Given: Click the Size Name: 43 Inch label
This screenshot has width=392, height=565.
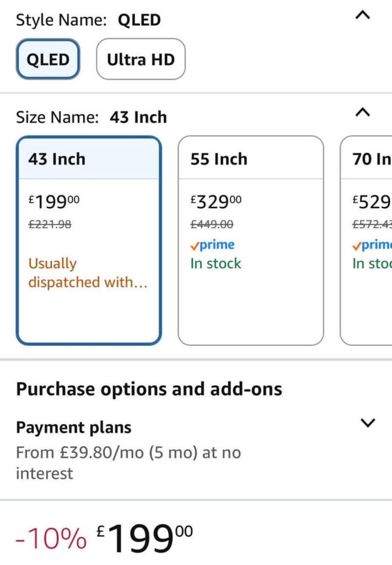Looking at the screenshot, I should (x=92, y=117).
